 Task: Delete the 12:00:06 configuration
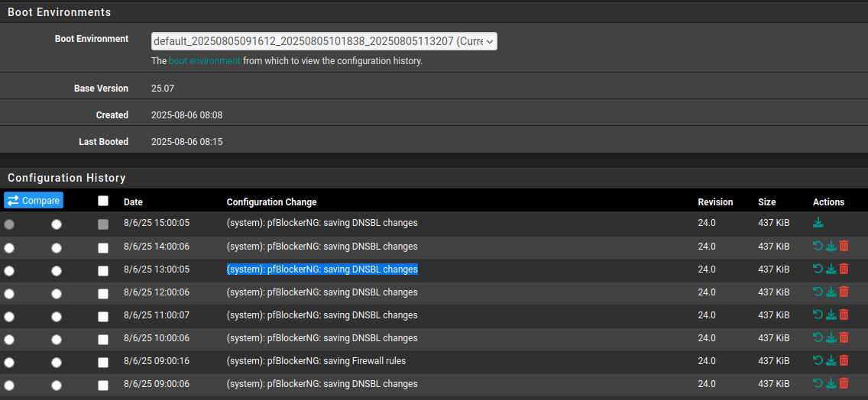844,292
